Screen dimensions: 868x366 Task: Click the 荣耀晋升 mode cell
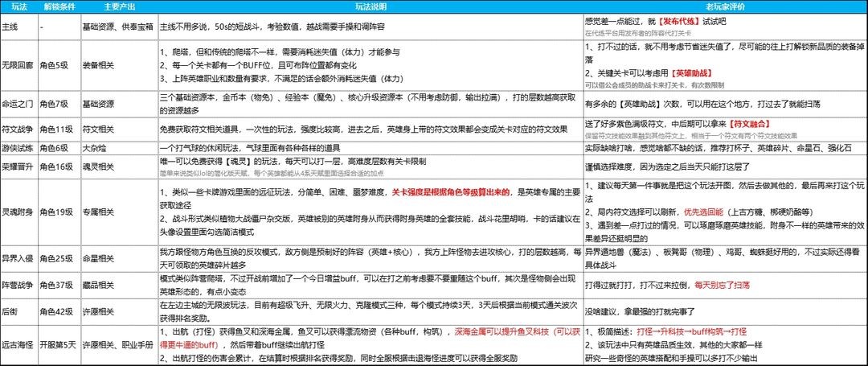(18, 166)
